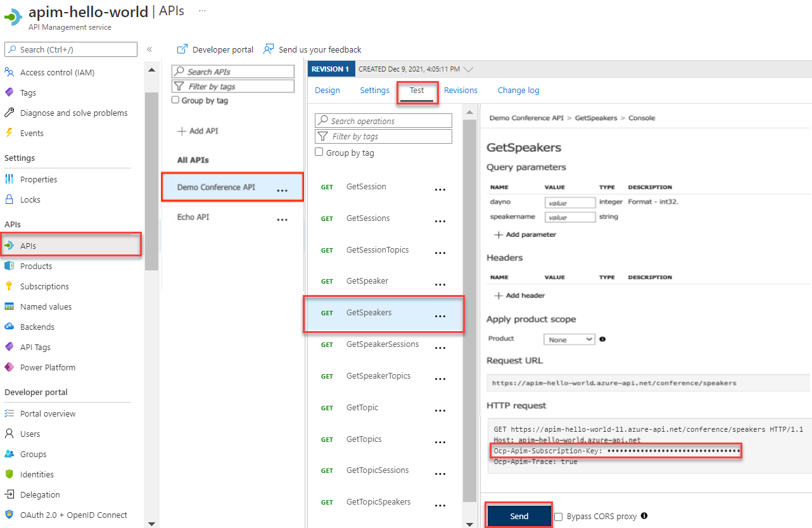812x528 pixels.
Task: Click the Backends cloud icon
Action: 9,327
